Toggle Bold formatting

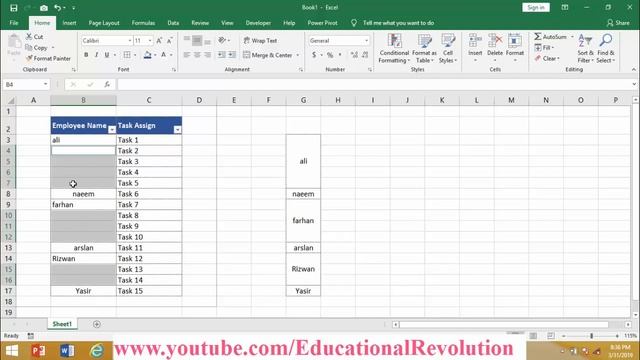click(x=86, y=55)
